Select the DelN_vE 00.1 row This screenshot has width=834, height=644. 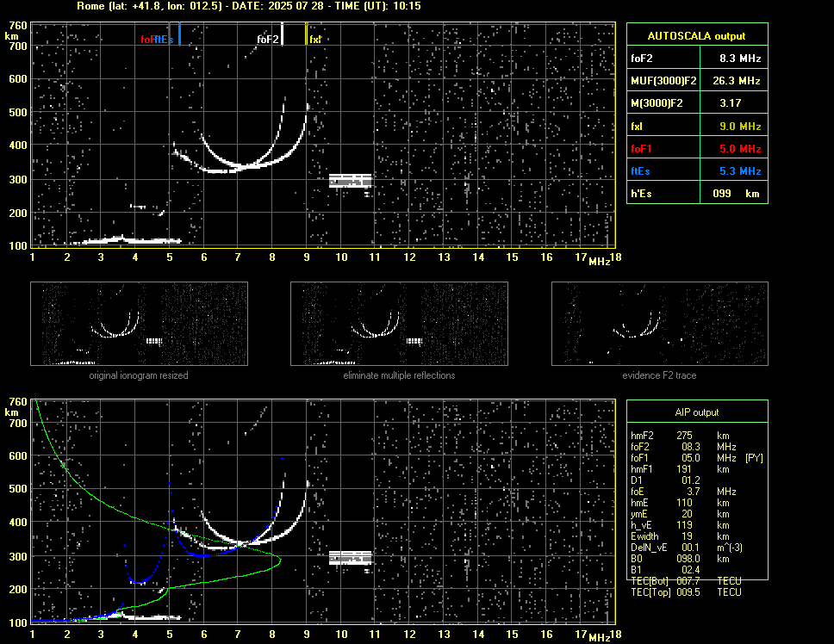687,548
